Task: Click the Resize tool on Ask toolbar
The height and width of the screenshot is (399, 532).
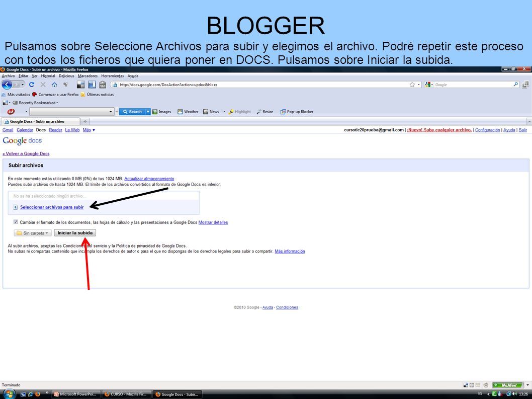Action: pos(265,112)
